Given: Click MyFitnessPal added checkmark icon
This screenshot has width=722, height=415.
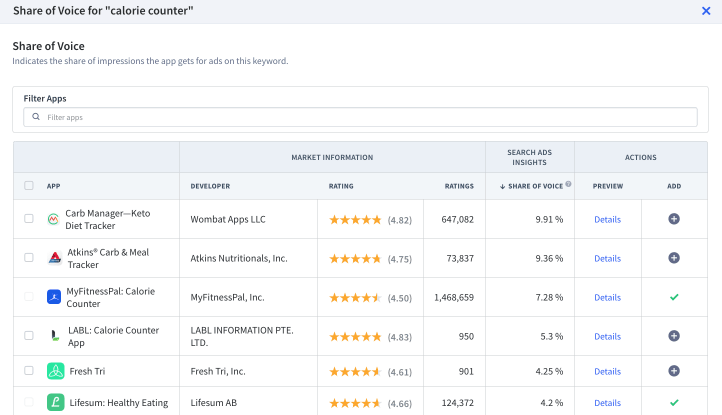Looking at the screenshot, I should tap(674, 297).
